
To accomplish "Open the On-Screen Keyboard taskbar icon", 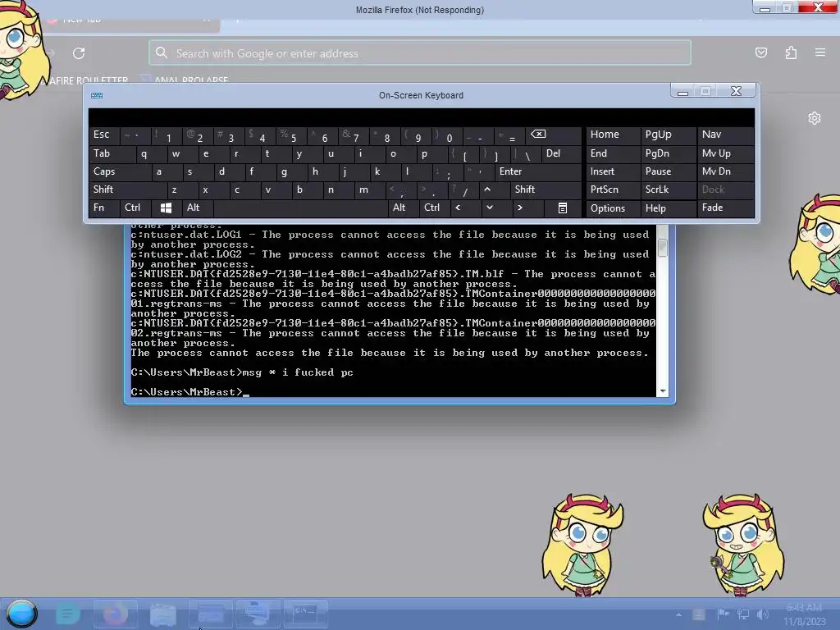I will point(258,614).
